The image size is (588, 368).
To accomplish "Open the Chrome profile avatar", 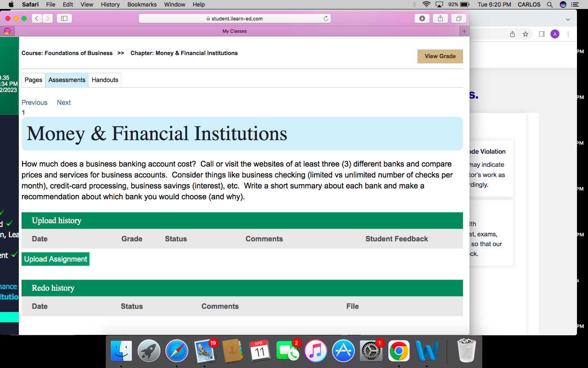I will click(555, 34).
